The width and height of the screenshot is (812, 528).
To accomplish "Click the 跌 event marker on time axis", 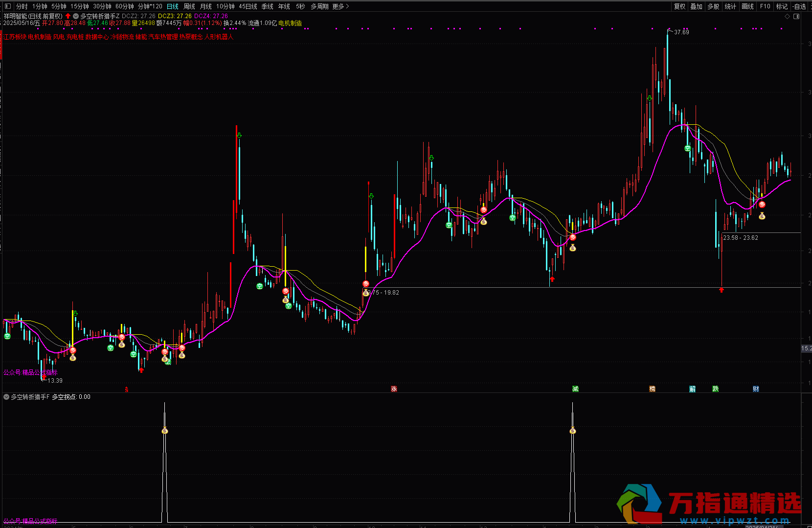I will 716,389.
